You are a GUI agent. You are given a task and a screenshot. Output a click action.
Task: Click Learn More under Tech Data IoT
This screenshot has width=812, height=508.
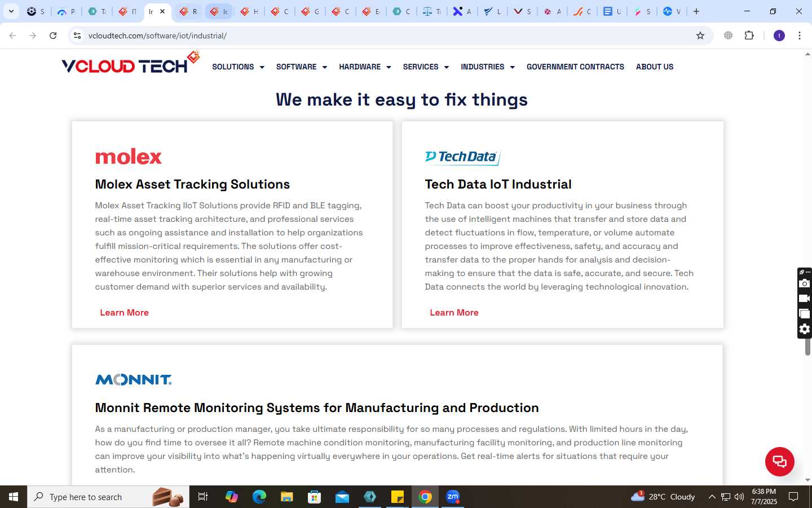pyautogui.click(x=454, y=312)
